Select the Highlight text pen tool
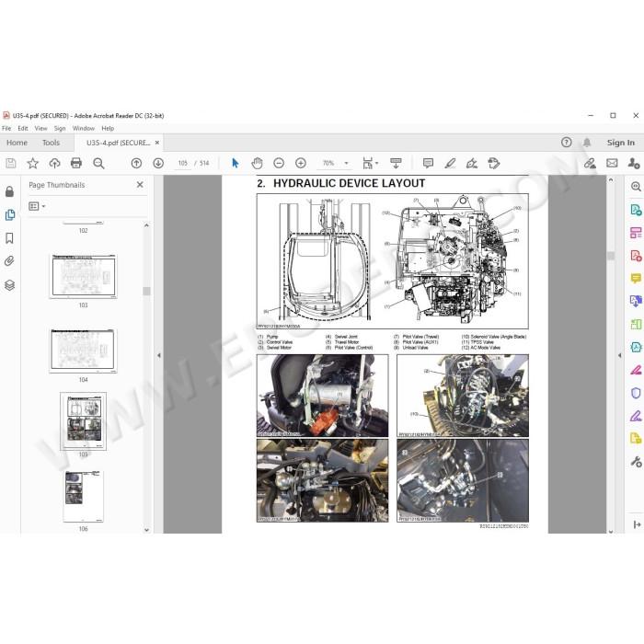 tap(450, 164)
